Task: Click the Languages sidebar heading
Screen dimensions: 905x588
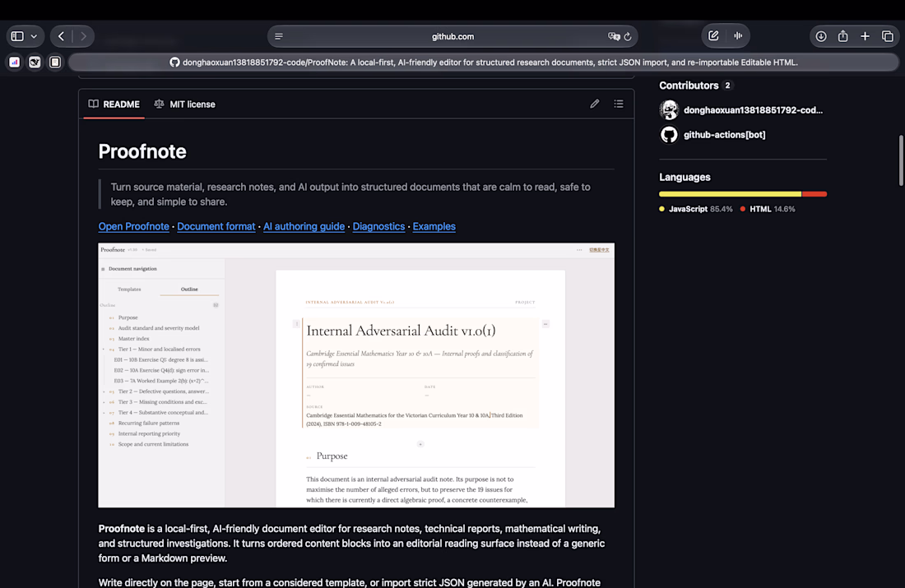Action: [685, 177]
